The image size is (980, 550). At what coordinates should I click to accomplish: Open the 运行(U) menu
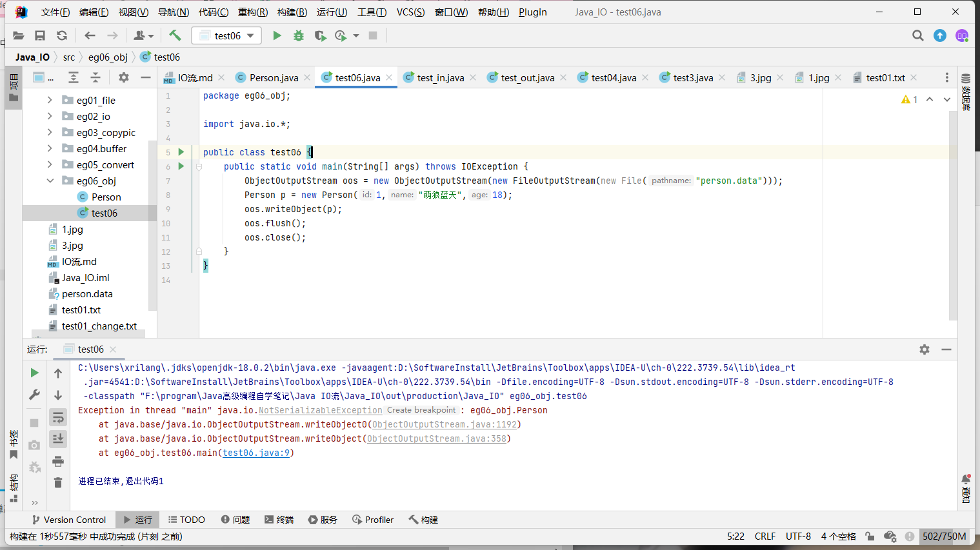click(332, 12)
